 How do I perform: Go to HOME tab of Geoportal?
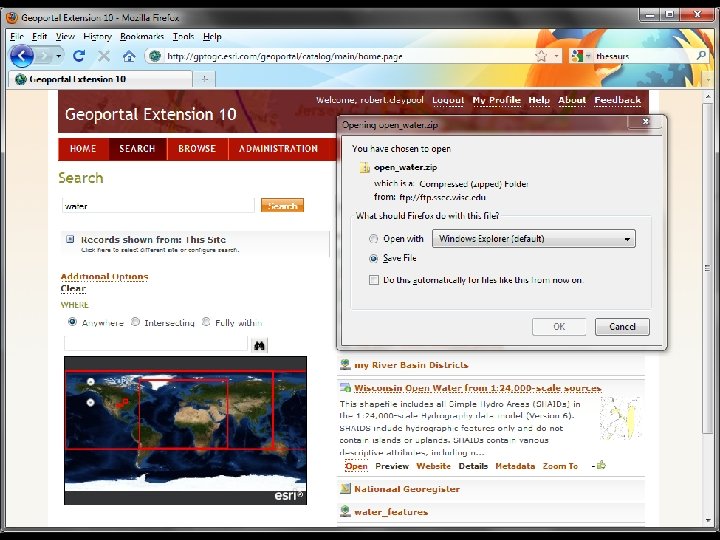(83, 149)
